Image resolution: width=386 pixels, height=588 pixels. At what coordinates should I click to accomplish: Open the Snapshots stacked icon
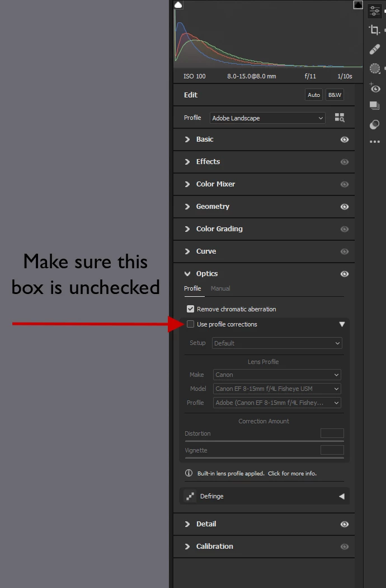click(374, 105)
